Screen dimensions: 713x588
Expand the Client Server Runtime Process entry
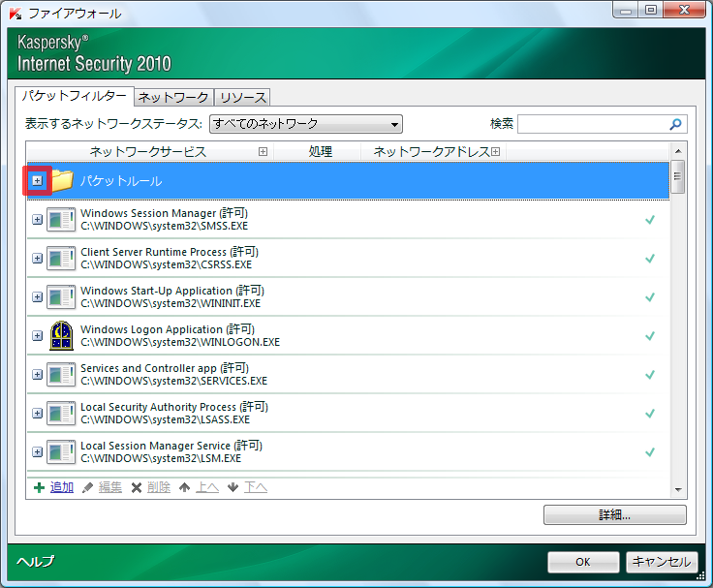click(x=37, y=258)
